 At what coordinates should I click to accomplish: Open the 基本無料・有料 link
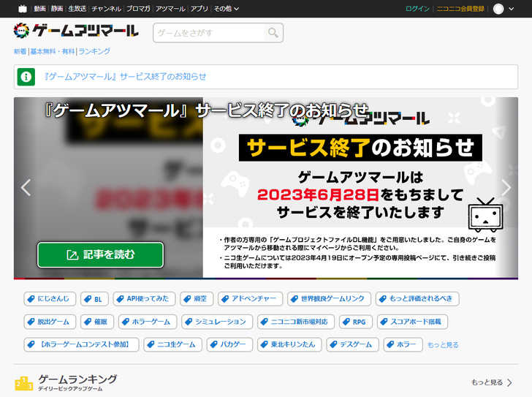click(53, 52)
